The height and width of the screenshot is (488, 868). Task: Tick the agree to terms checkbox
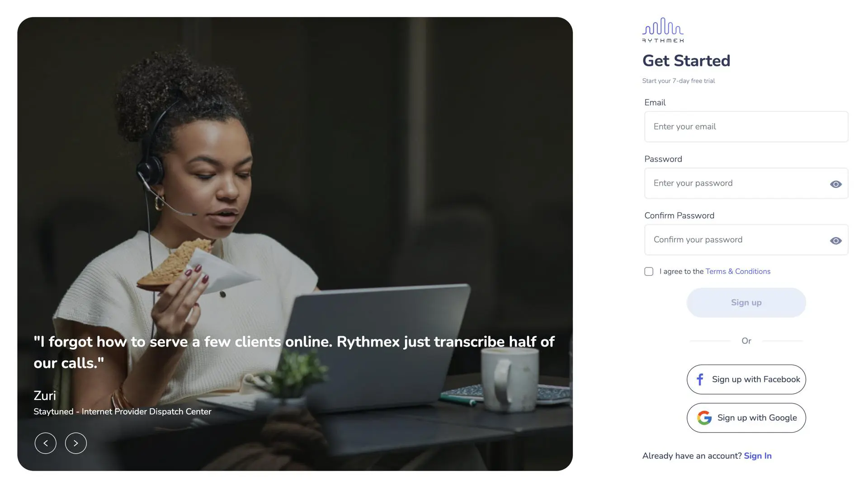pos(649,271)
